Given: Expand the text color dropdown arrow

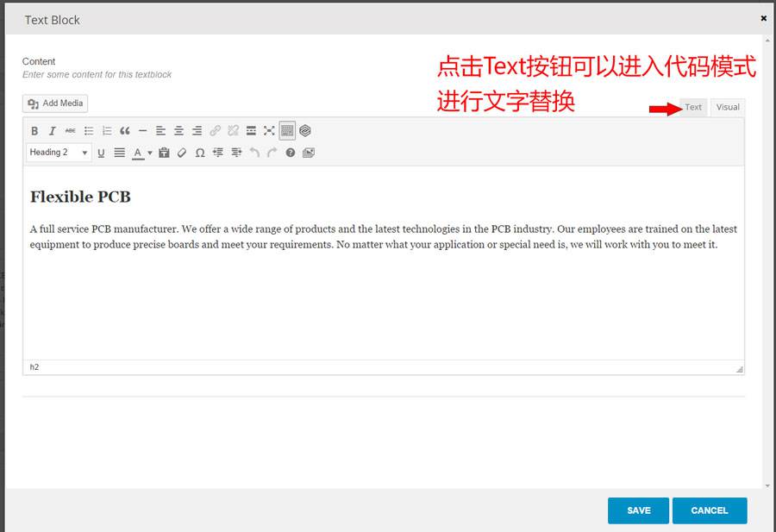Looking at the screenshot, I should click(150, 153).
